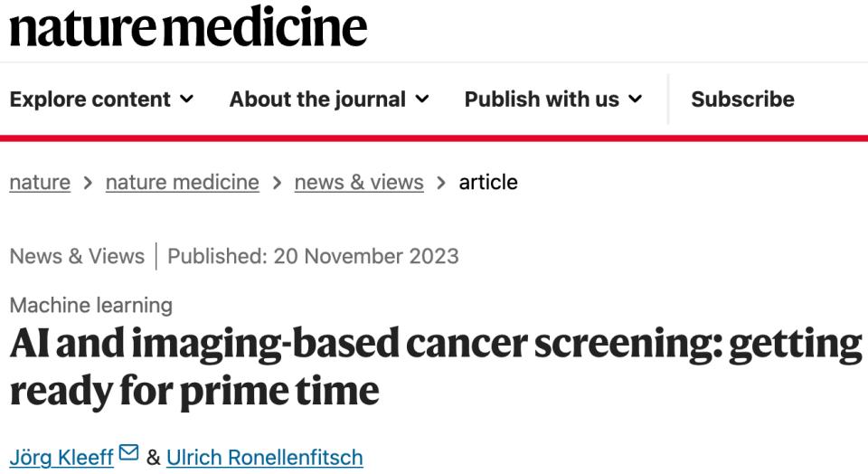Open the Publish with us menu
868x474 pixels.
pyautogui.click(x=542, y=100)
